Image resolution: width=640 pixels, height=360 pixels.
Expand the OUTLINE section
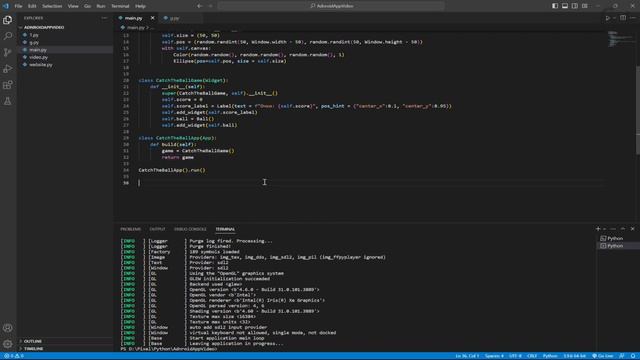click(33, 341)
